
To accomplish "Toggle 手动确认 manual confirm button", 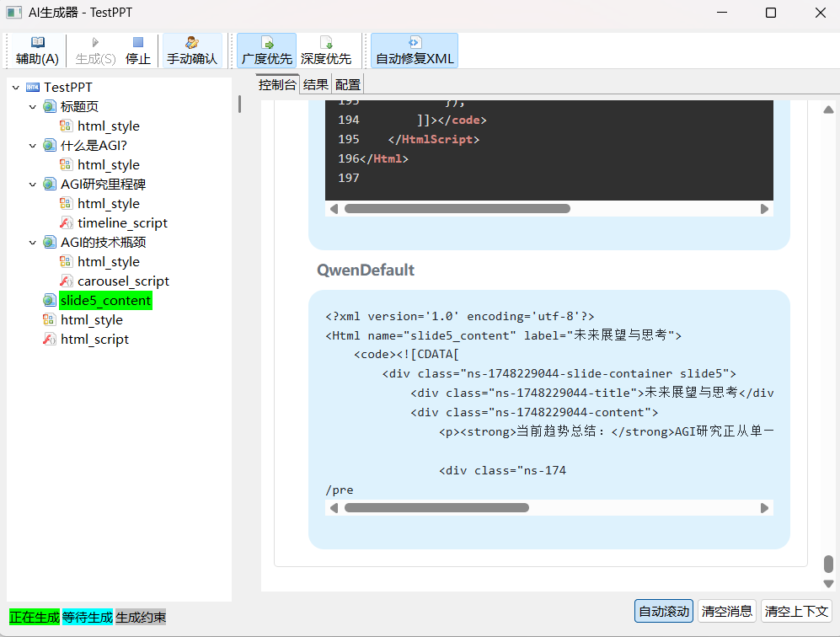I will 192,51.
